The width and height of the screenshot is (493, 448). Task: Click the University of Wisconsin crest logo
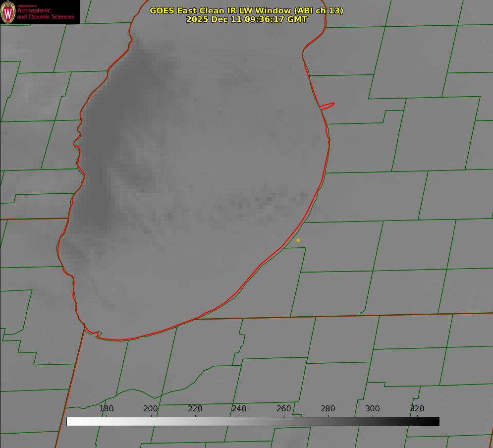pos(8,12)
